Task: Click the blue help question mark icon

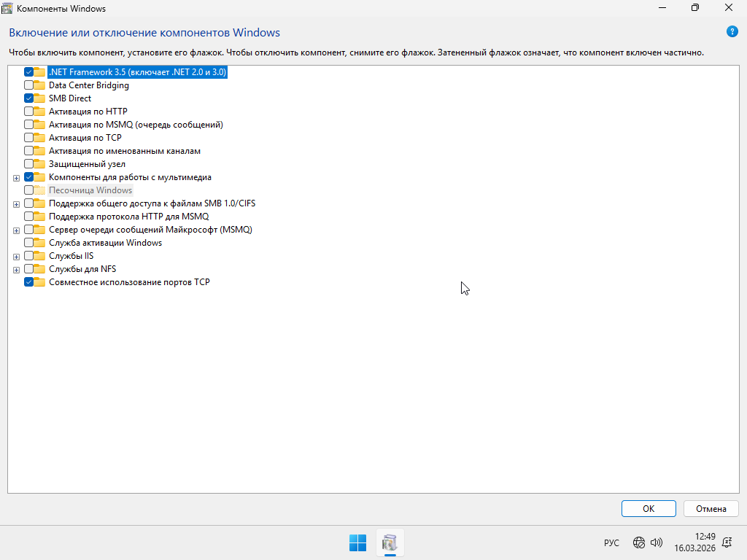Action: click(732, 32)
